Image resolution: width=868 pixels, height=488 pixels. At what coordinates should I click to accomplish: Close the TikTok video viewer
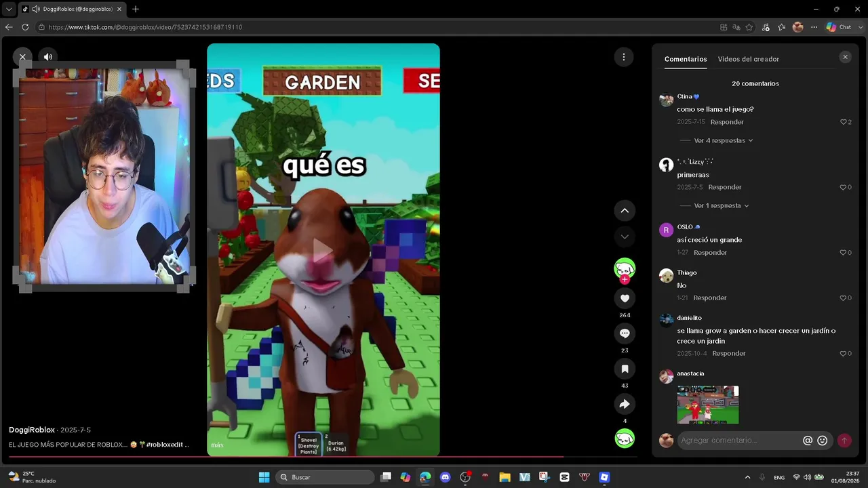click(x=22, y=57)
